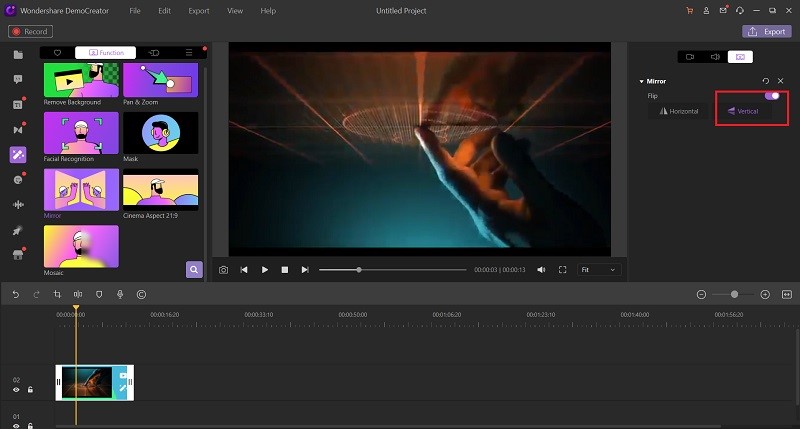Toggle the Mirror effect switch
Image resolution: width=800 pixels, height=429 pixels.
(772, 95)
